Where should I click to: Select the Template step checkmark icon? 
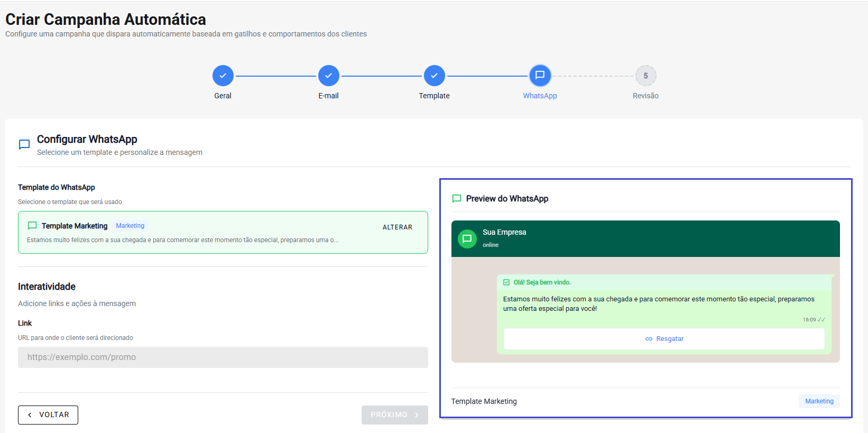[x=434, y=76]
